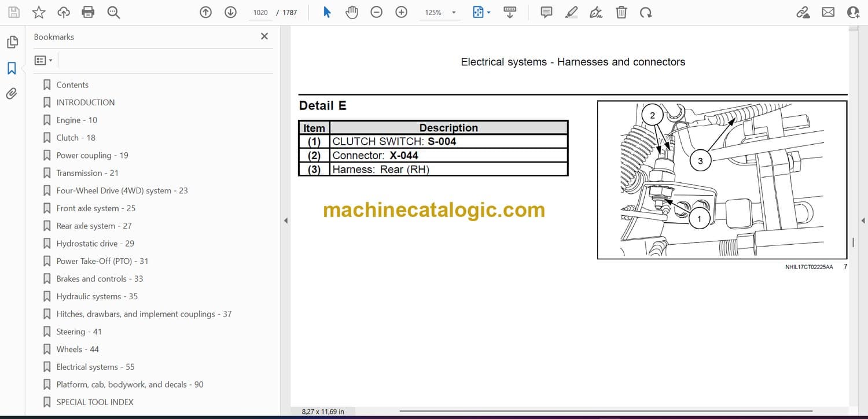Add the document to starred favorites
Viewport: 868px width, 419px height.
point(39,12)
